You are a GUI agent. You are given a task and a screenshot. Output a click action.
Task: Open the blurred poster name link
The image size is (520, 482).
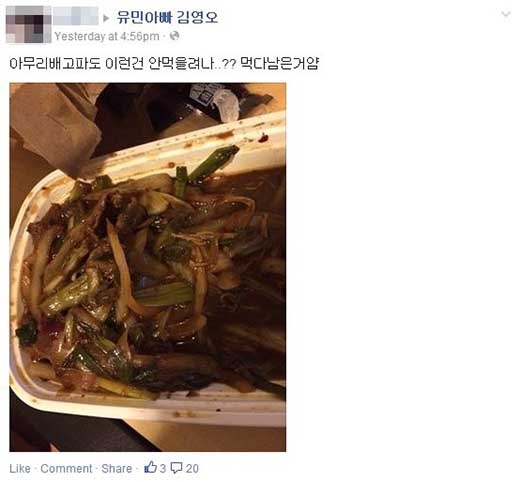[76, 15]
